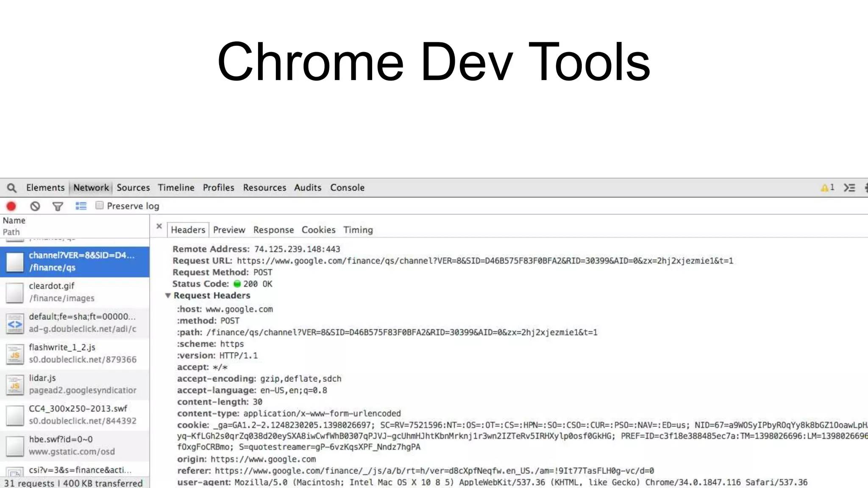Select the channel?VER=8&SID=D4... request
This screenshot has width=868, height=488.
[x=75, y=262]
